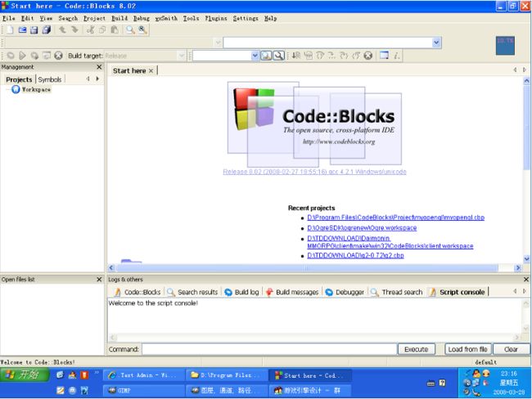Switch to the Symbols tab
Screen dimensions: 532x399
pyautogui.click(x=50, y=79)
